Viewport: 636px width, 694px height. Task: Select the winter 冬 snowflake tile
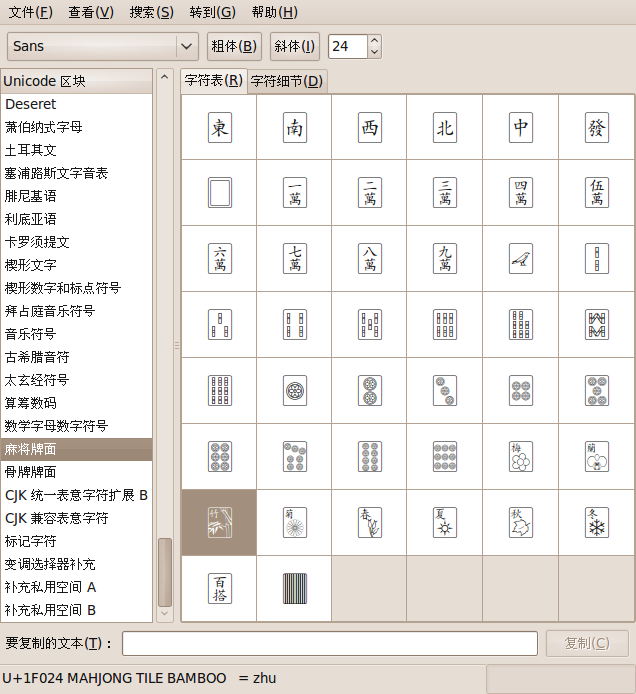pyautogui.click(x=597, y=523)
